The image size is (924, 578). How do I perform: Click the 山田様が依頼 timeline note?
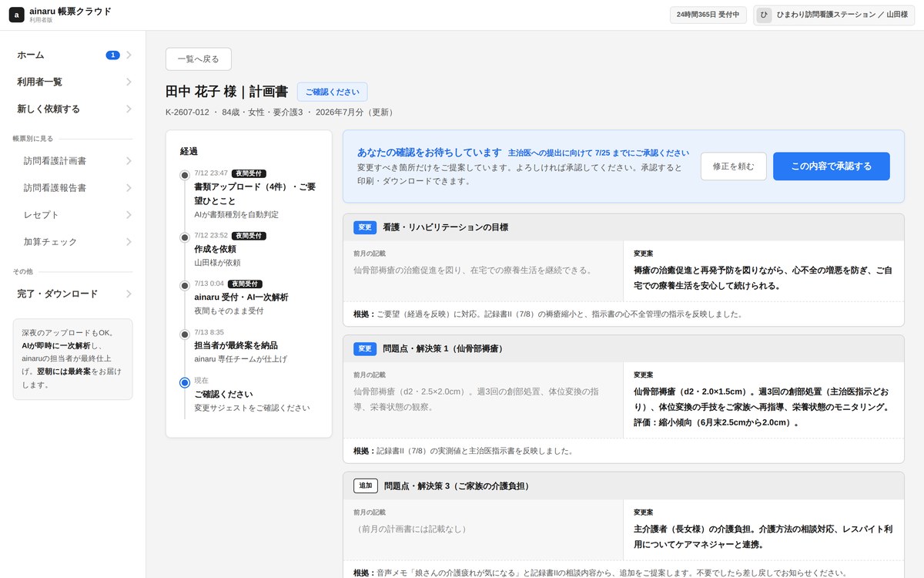[x=217, y=262]
